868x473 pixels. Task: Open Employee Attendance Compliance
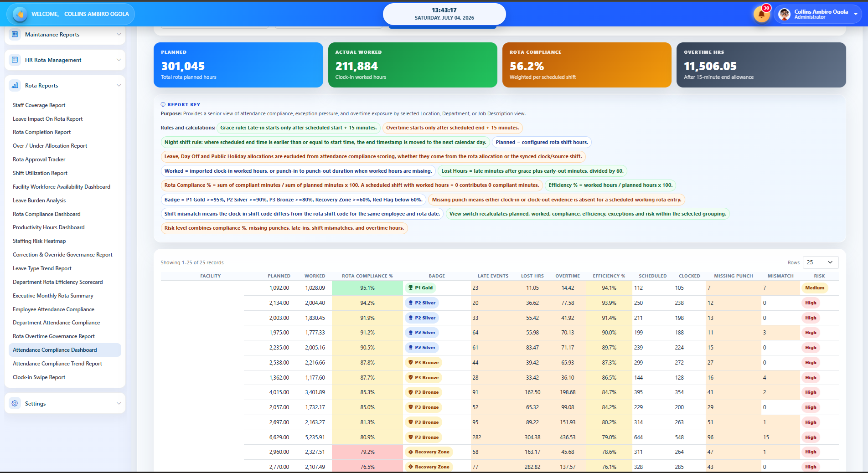[x=53, y=309]
